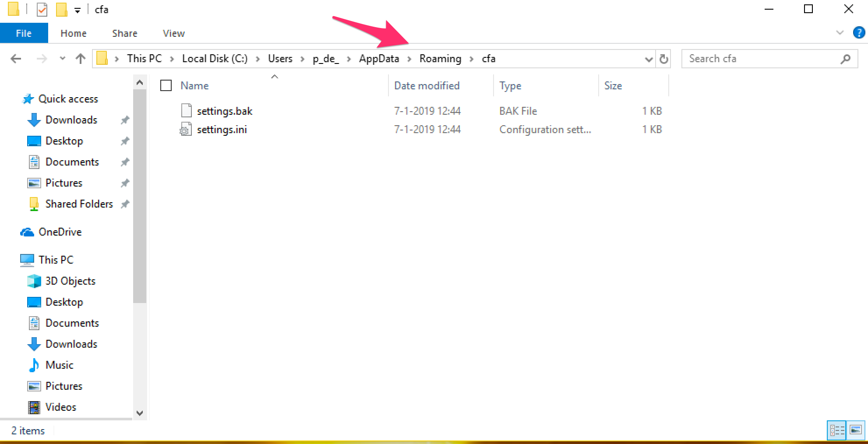This screenshot has width=868, height=444.
Task: Open the recent locations dropdown
Action: (x=62, y=59)
